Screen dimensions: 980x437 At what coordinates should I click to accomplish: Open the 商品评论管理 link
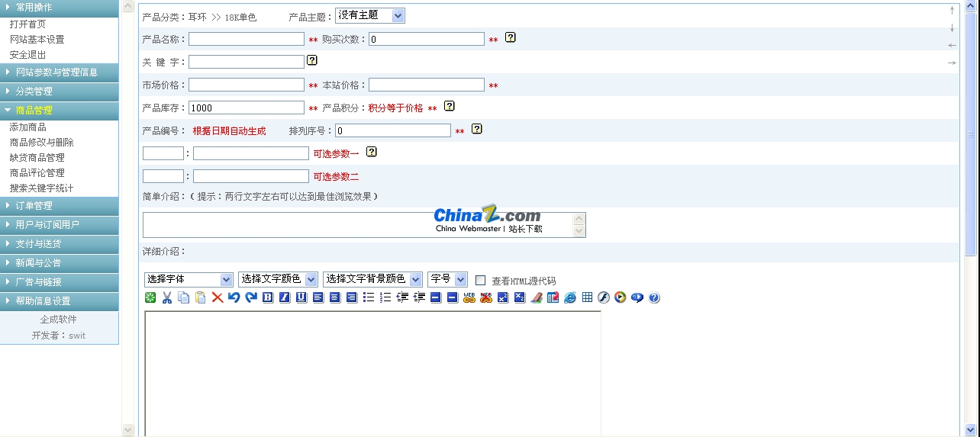coord(37,173)
